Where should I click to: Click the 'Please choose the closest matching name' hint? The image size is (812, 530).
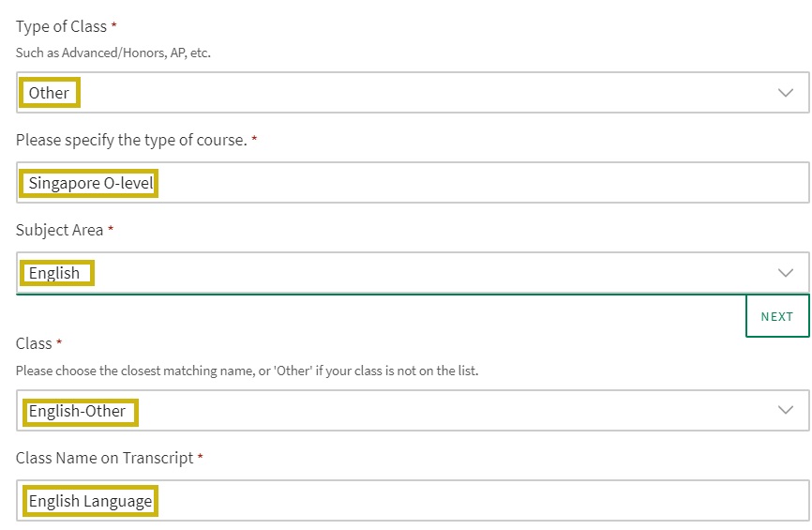click(247, 371)
